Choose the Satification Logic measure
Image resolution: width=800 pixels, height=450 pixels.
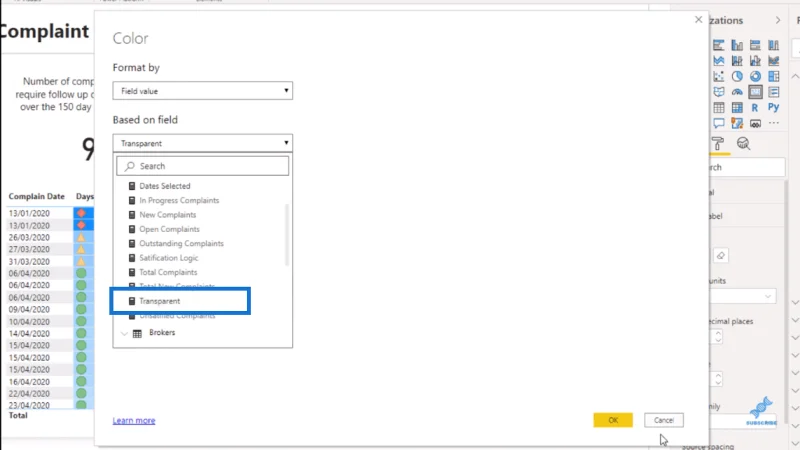tap(169, 258)
